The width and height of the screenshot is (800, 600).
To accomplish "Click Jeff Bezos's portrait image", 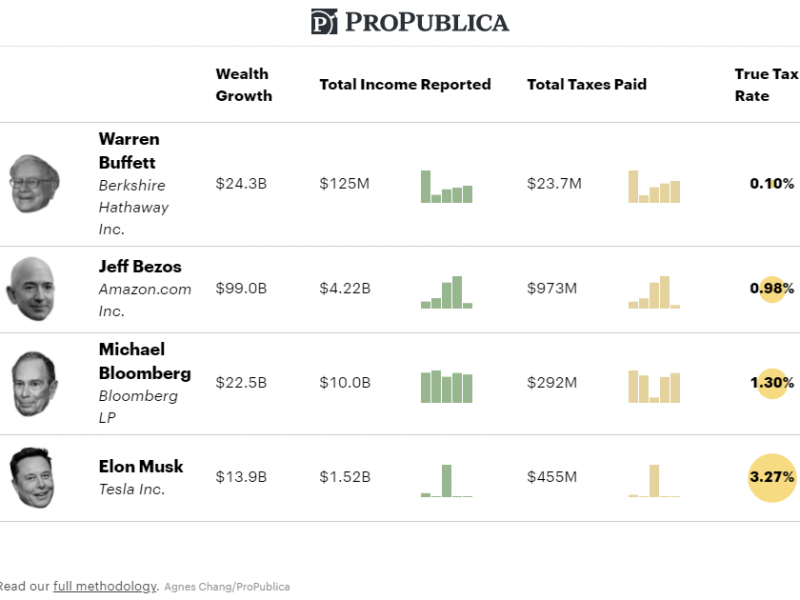I will click(x=31, y=288).
